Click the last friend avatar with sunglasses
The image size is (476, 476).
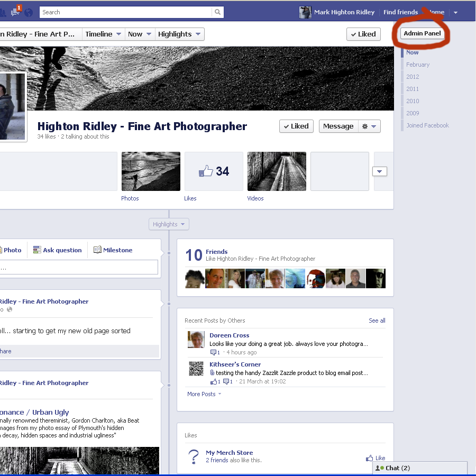pos(376,278)
